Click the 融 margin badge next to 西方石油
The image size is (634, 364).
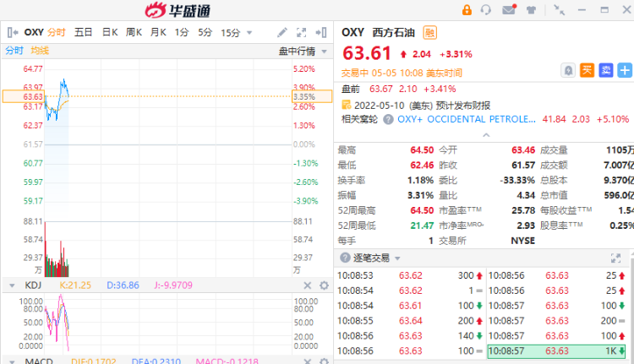430,33
